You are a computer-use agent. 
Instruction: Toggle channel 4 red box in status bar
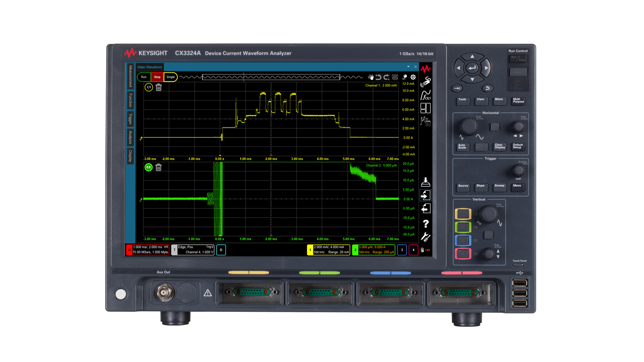(x=413, y=250)
